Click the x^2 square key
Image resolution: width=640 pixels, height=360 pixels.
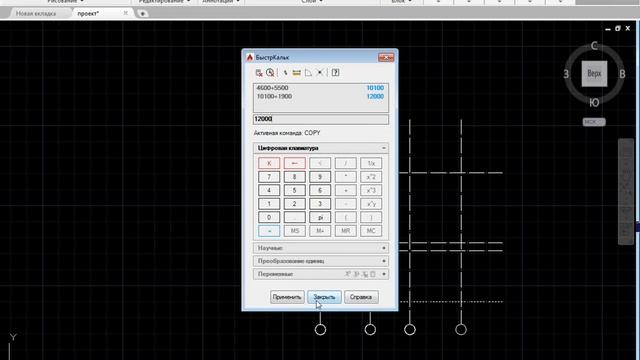pyautogui.click(x=371, y=177)
